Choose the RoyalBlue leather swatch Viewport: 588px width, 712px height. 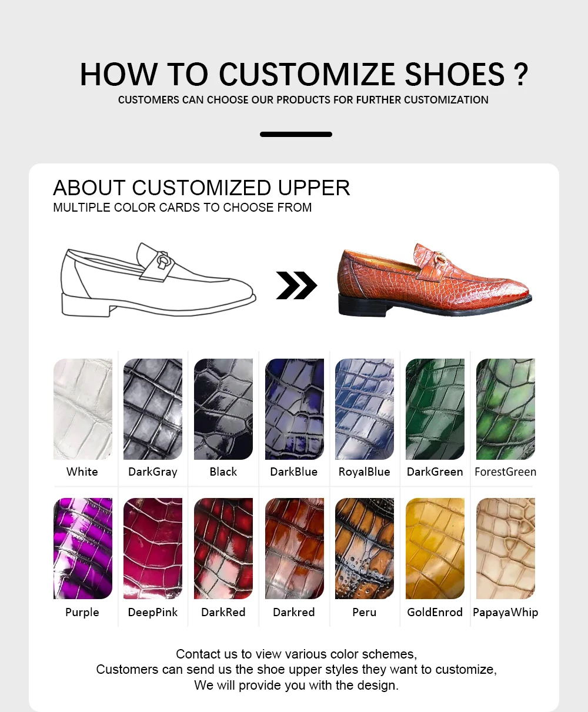(x=365, y=409)
